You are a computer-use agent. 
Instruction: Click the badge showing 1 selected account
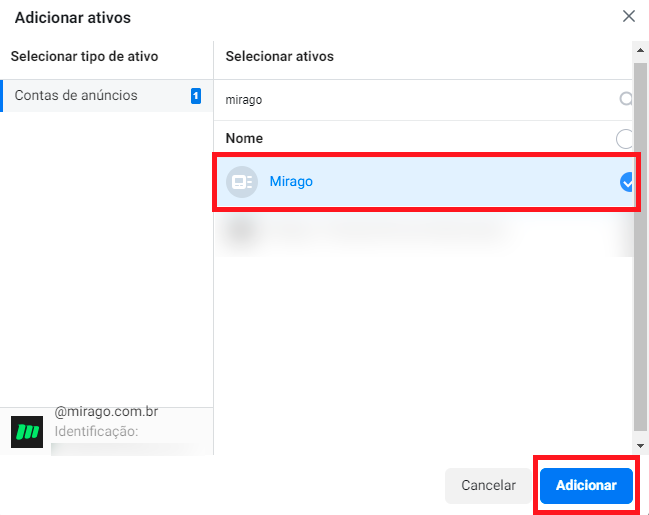pyautogui.click(x=196, y=96)
